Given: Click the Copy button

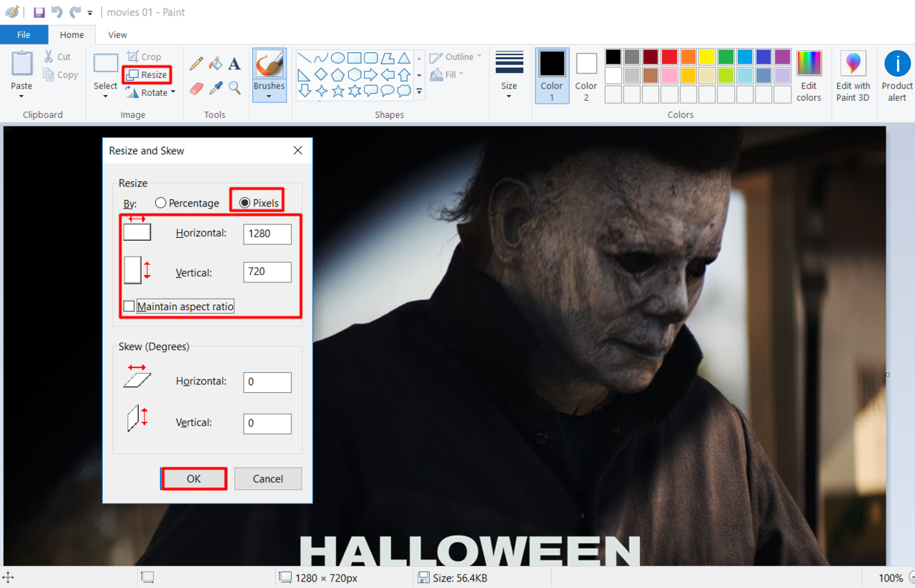Looking at the screenshot, I should (60, 74).
